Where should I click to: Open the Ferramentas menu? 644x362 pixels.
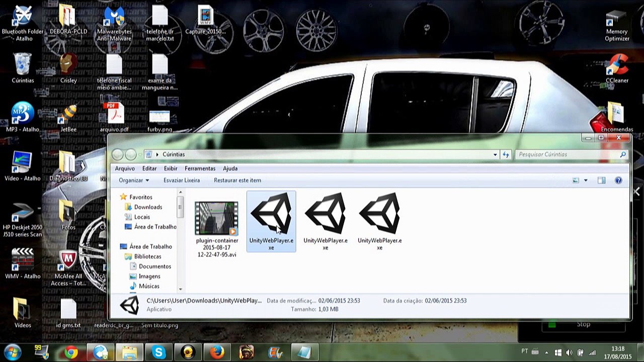200,168
